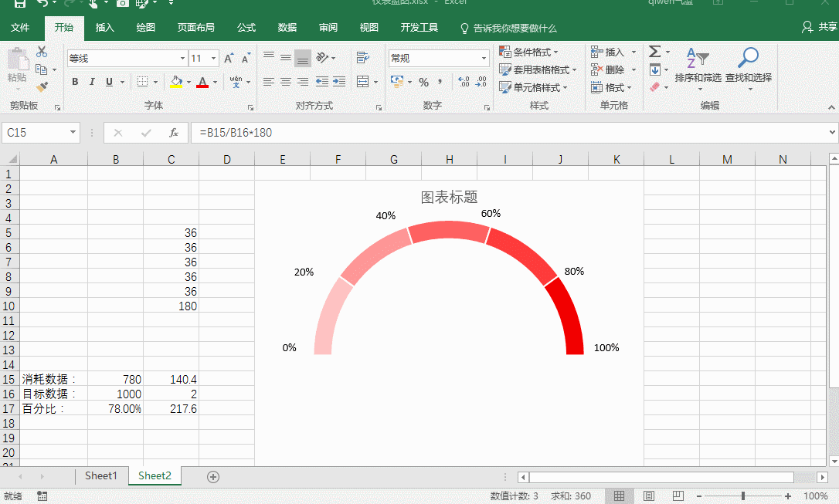This screenshot has height=504, width=839.
Task: Click the Copy icon in clipboard group
Action: (41, 69)
